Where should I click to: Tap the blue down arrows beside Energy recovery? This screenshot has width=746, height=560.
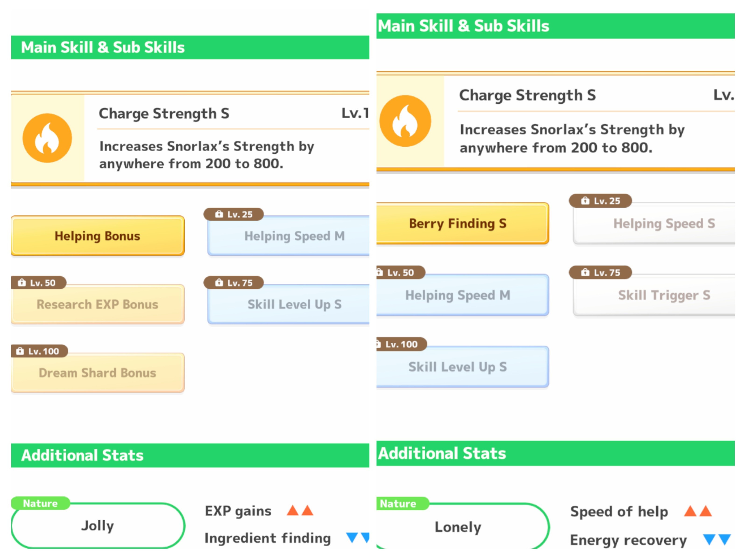(x=717, y=539)
